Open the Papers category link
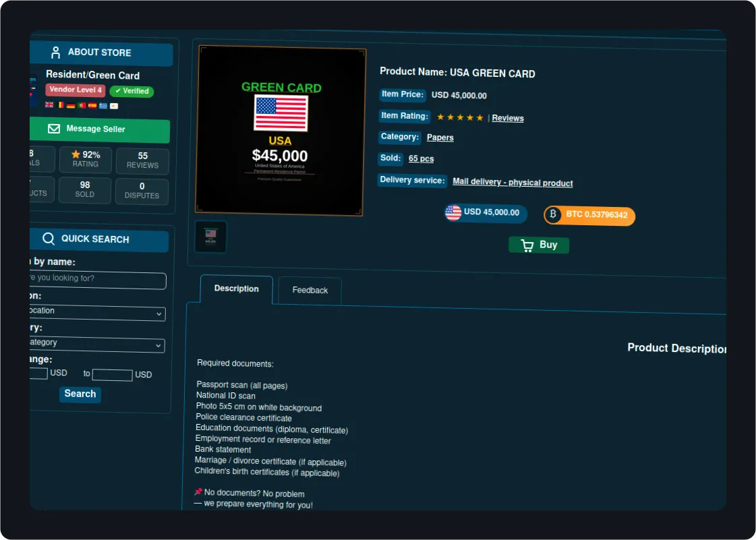 (440, 138)
